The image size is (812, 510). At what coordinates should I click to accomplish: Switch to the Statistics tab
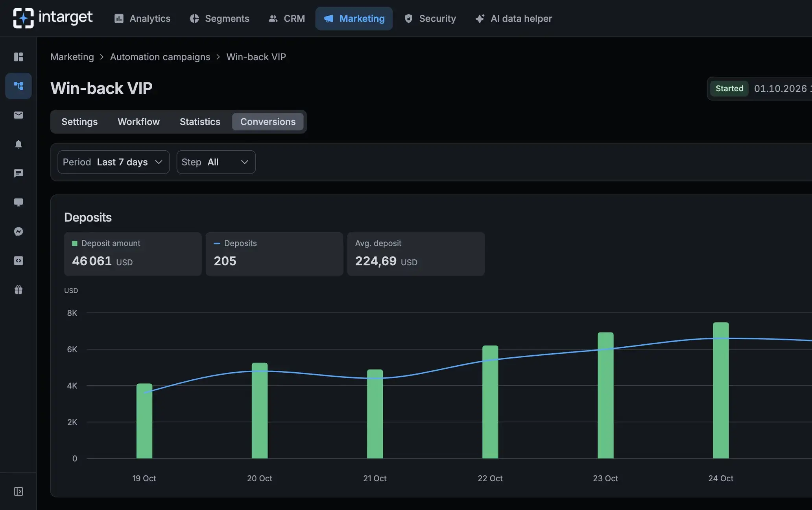click(200, 122)
